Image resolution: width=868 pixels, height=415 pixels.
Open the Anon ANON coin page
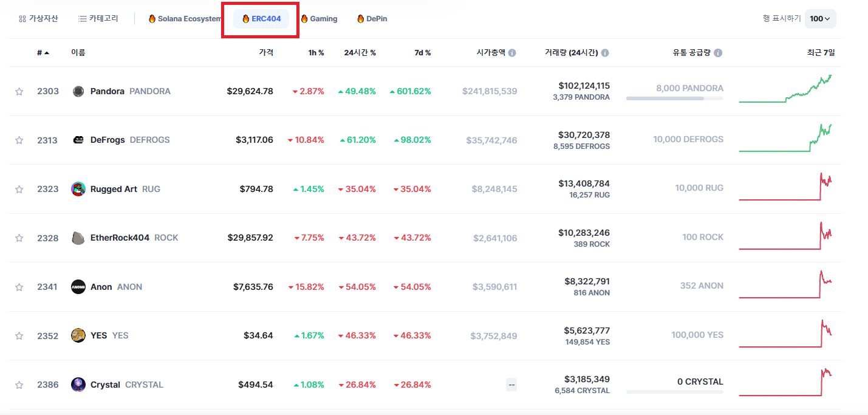click(x=116, y=287)
